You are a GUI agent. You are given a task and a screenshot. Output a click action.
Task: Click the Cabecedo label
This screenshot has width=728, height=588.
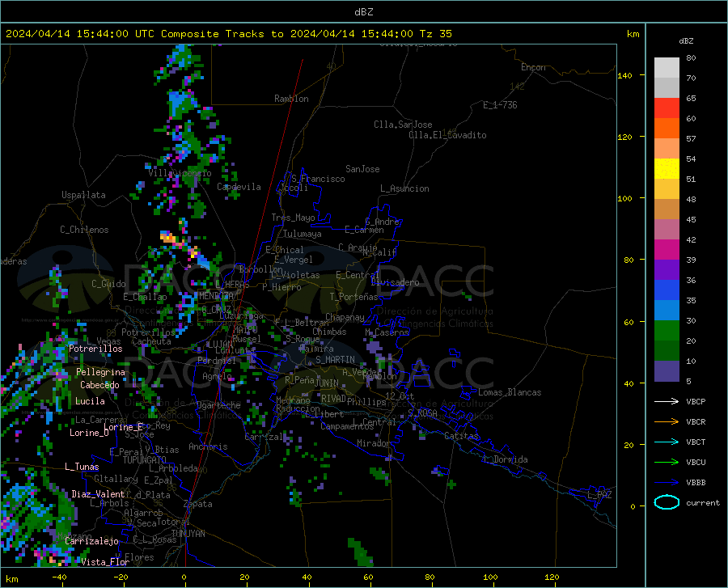point(99,385)
